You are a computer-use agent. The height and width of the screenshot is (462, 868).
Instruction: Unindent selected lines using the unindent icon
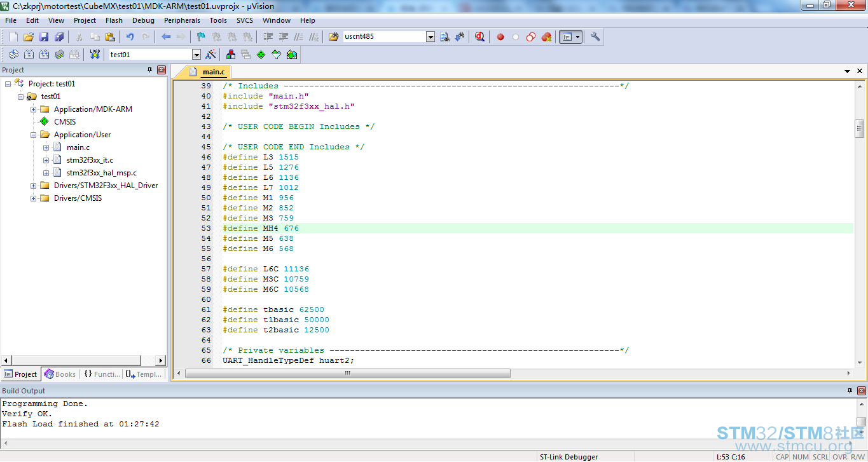(284, 37)
